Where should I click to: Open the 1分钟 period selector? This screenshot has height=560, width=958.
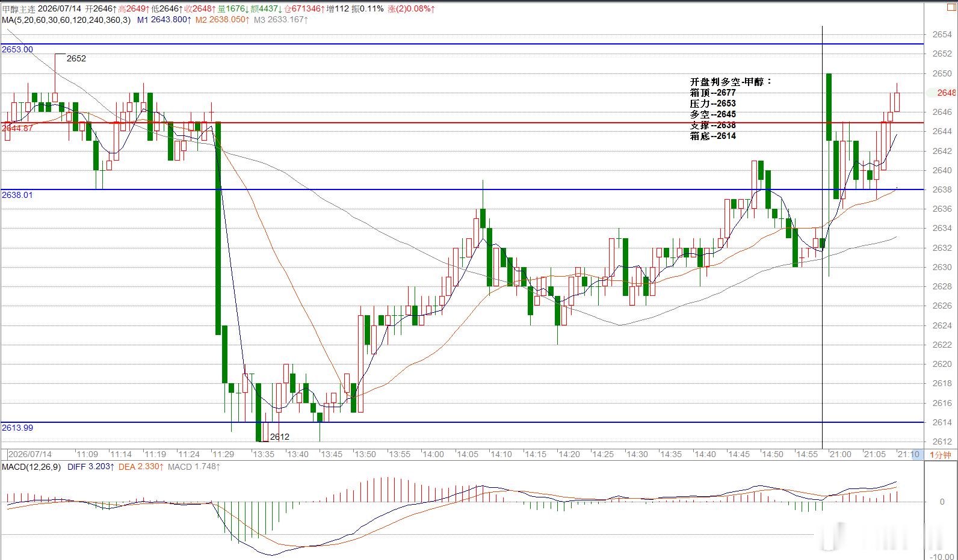(x=941, y=455)
